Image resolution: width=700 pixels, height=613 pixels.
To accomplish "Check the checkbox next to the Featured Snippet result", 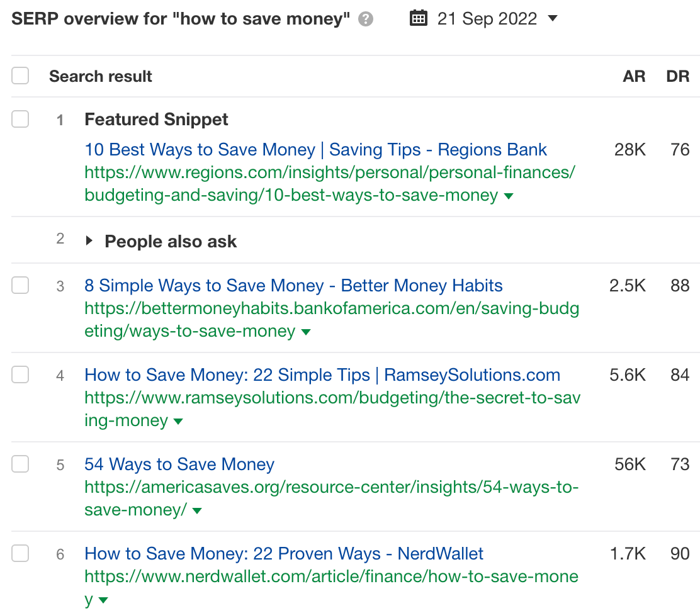I will [x=20, y=120].
